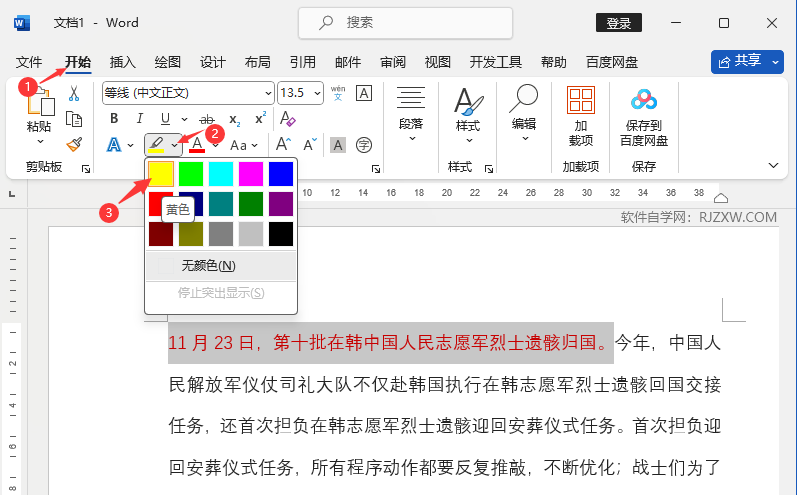Screen dimensions: 797x495
Task: Expand the Paragraph 段落 group
Action: pos(411,114)
